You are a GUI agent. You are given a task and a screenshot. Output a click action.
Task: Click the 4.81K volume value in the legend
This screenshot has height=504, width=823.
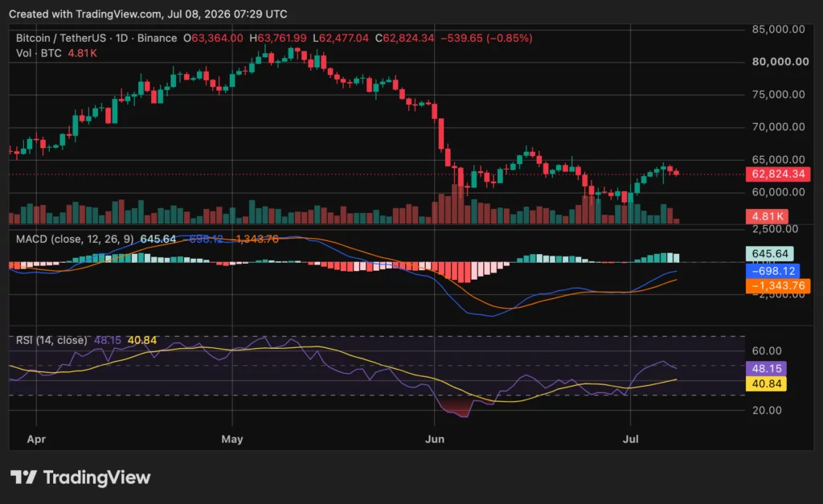click(83, 53)
